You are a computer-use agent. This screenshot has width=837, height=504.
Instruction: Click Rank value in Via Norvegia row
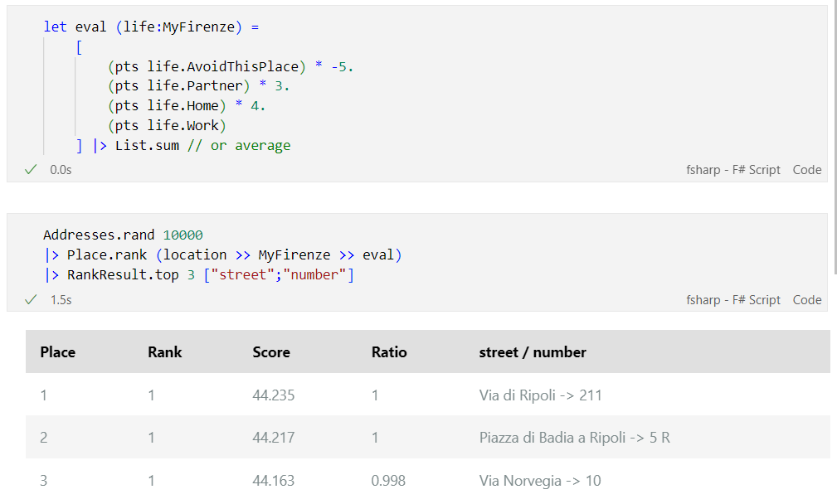click(152, 481)
